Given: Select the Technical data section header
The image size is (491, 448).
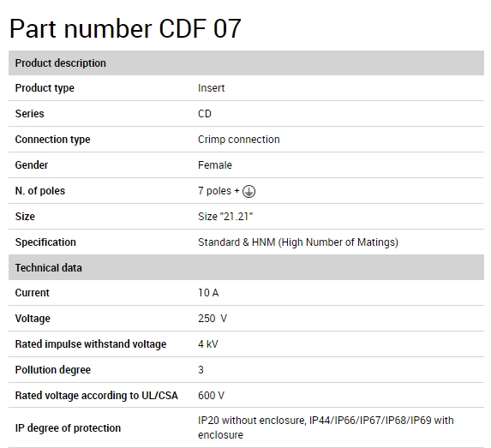Looking at the screenshot, I should click(x=246, y=267).
